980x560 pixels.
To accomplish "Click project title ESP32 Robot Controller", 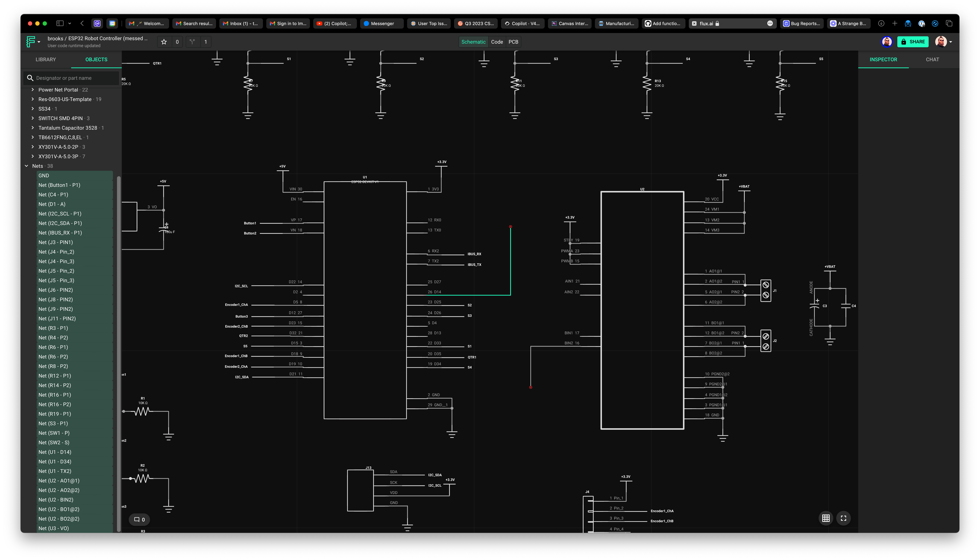I will tap(108, 39).
